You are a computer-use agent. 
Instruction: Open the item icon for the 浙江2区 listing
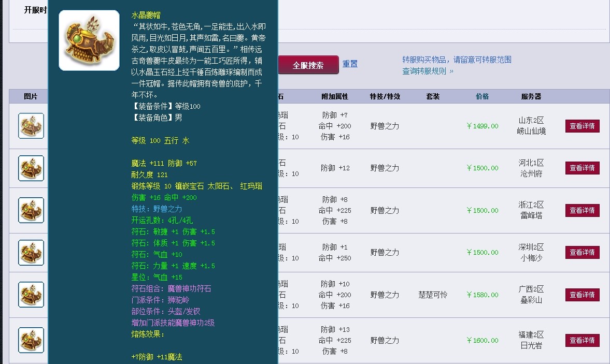[x=31, y=210]
